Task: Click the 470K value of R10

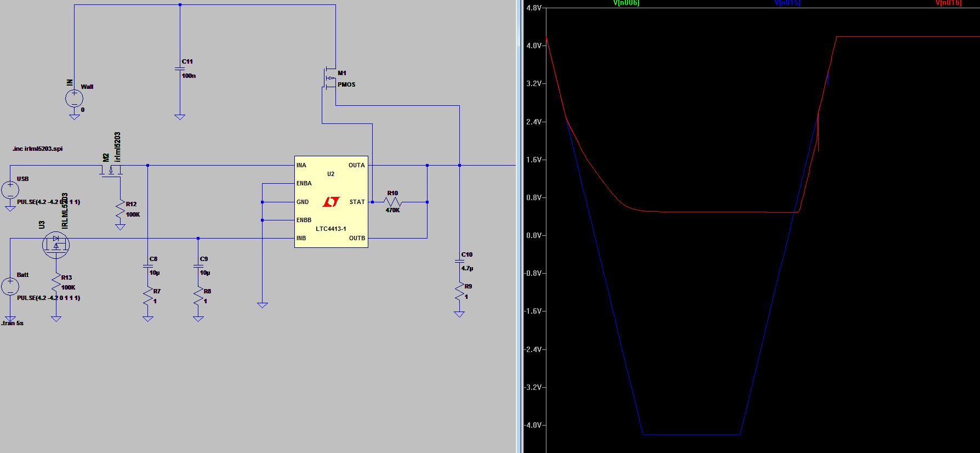Action: pyautogui.click(x=392, y=210)
